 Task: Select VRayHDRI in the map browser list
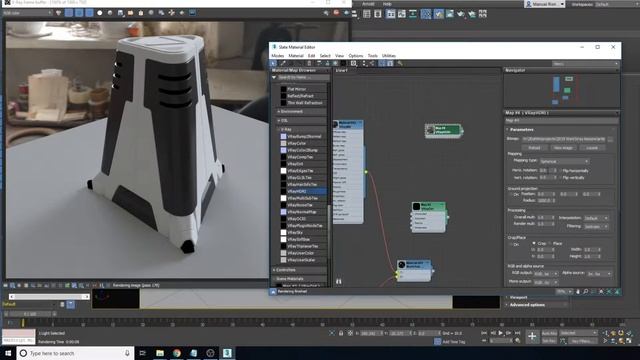coord(304,191)
